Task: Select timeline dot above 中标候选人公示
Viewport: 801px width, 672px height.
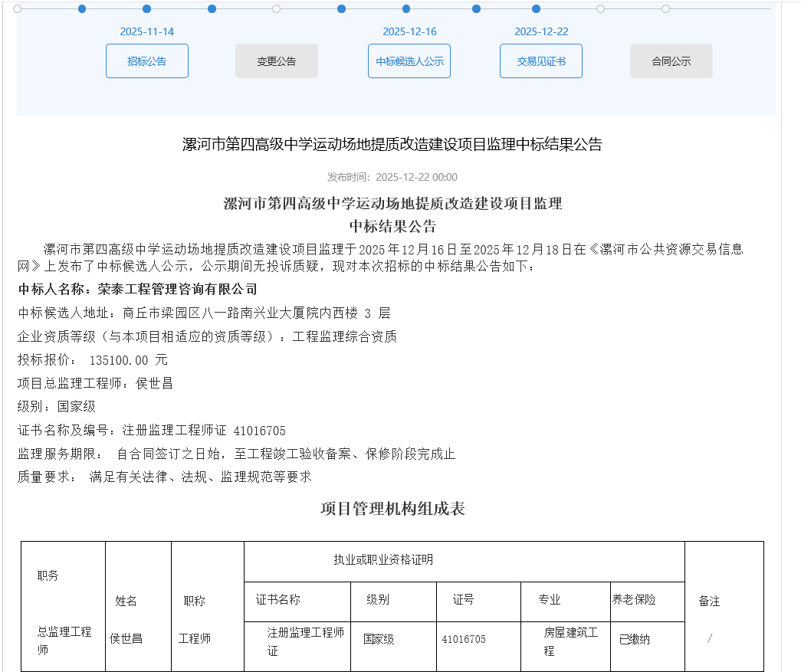Action: [407, 9]
